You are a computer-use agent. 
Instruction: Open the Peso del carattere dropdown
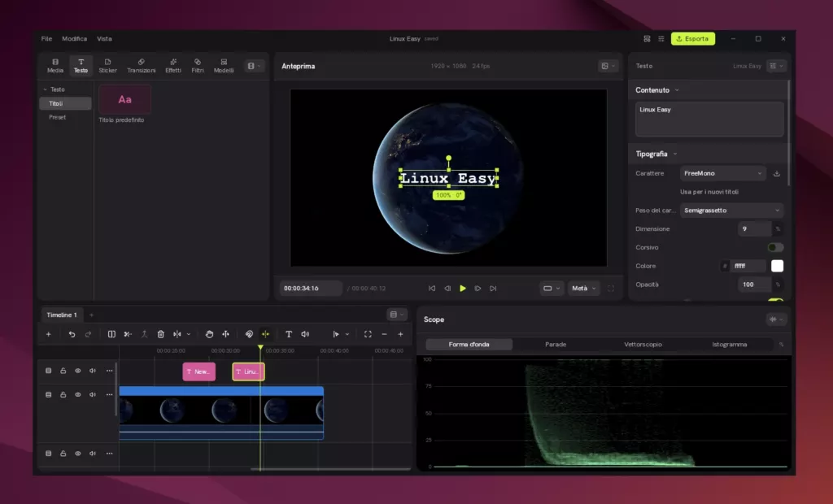tap(731, 211)
